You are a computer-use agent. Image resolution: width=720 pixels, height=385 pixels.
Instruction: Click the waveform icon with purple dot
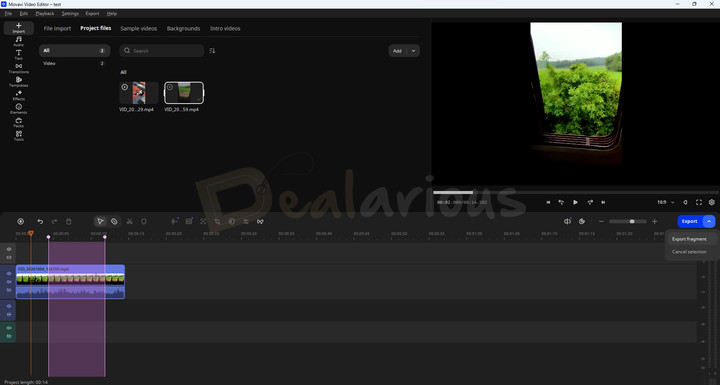point(174,221)
